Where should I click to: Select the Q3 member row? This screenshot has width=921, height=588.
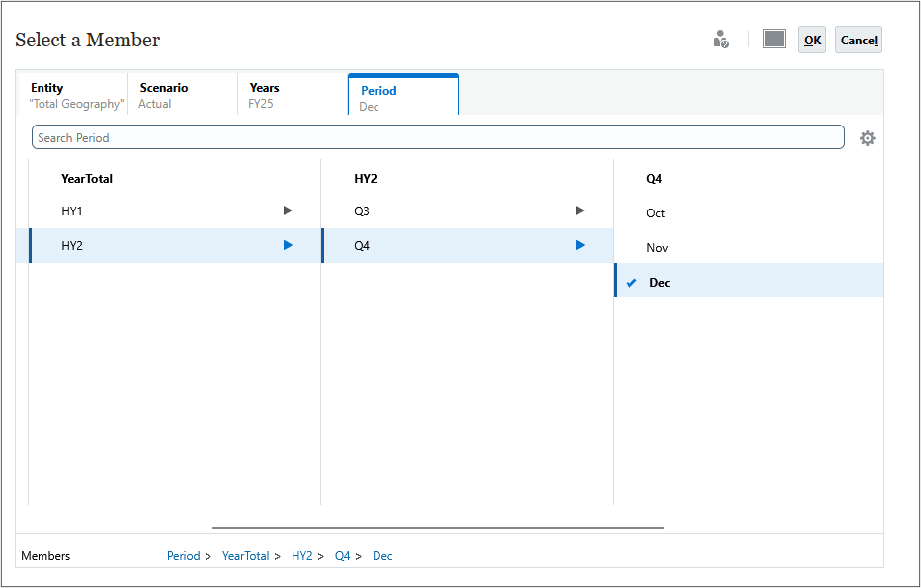pyautogui.click(x=467, y=210)
